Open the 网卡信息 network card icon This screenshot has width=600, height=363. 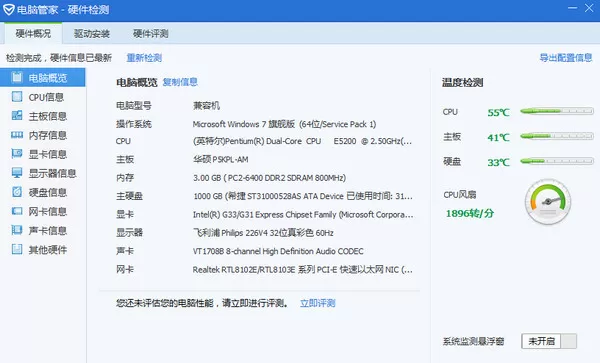tap(17, 211)
